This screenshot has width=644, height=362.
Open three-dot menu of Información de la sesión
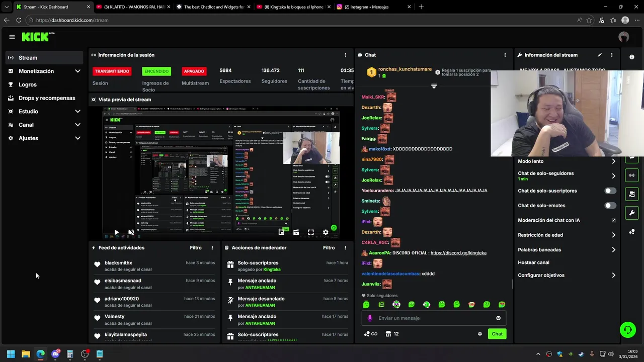click(345, 55)
